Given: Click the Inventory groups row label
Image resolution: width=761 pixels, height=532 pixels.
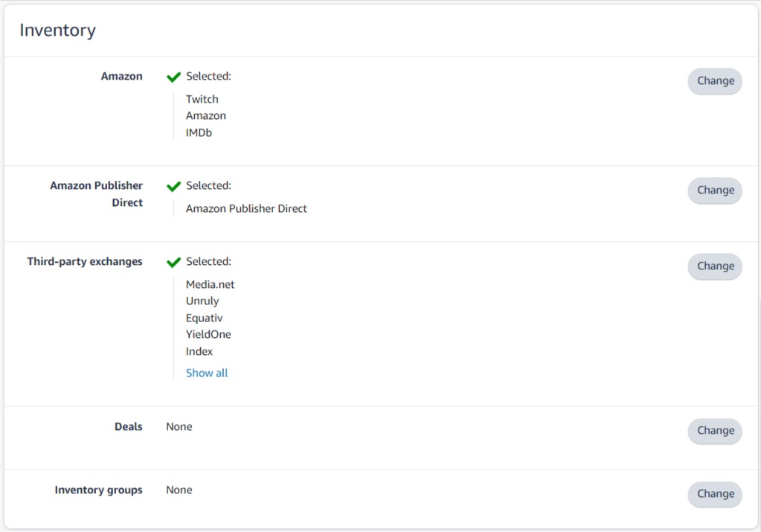Looking at the screenshot, I should tap(98, 490).
